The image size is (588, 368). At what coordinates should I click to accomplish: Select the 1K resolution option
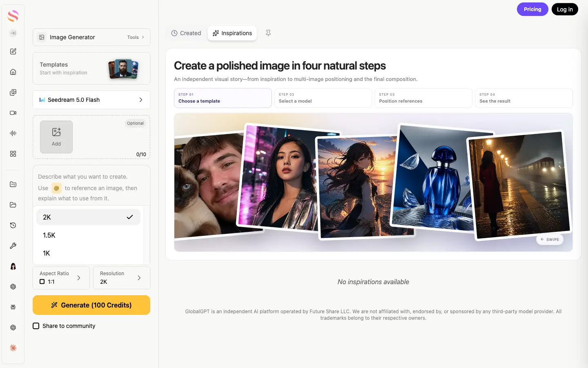pyautogui.click(x=88, y=253)
